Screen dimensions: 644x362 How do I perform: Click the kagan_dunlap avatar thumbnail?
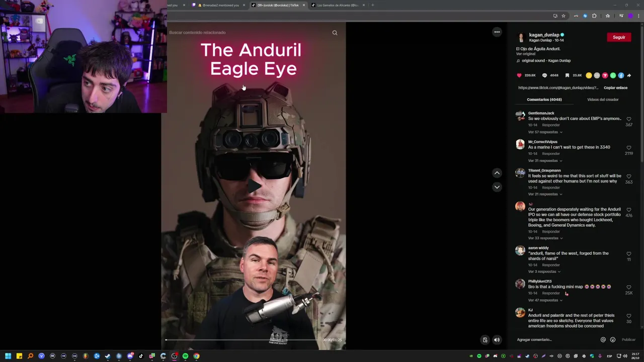521,37
